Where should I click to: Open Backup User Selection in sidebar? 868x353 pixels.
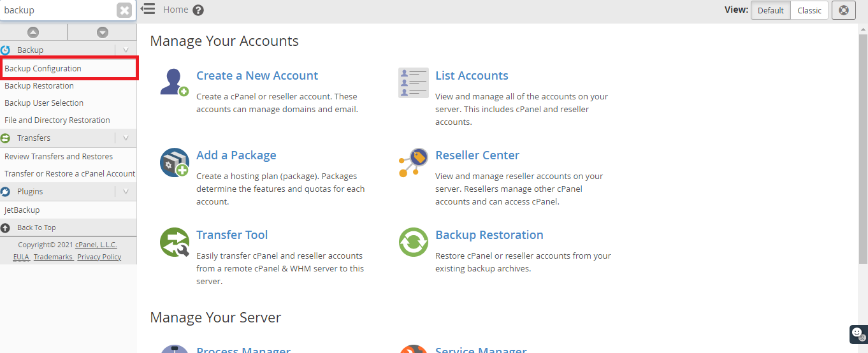coord(44,103)
